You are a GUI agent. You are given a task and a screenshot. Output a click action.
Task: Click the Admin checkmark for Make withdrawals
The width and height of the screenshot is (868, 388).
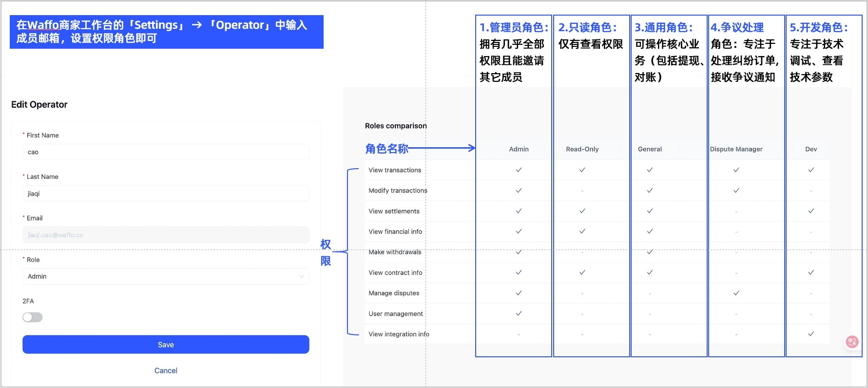pyautogui.click(x=519, y=252)
